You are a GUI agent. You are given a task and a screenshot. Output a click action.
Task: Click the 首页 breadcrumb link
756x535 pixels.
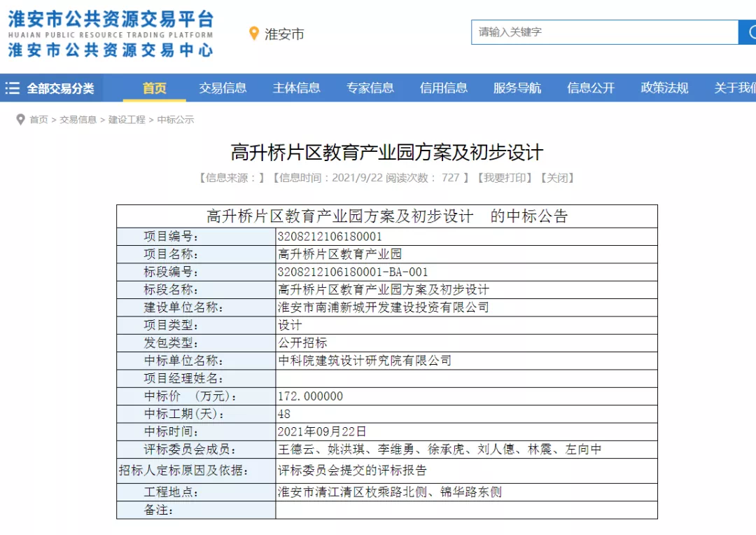(x=38, y=120)
